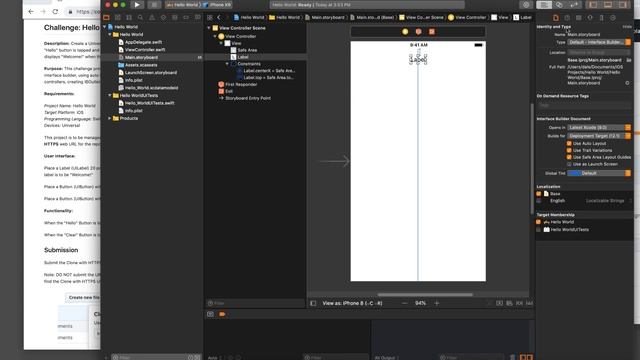Open the Type dropdown in Identity and Type
Image resolution: width=640 pixels, height=360 pixels.
599,42
